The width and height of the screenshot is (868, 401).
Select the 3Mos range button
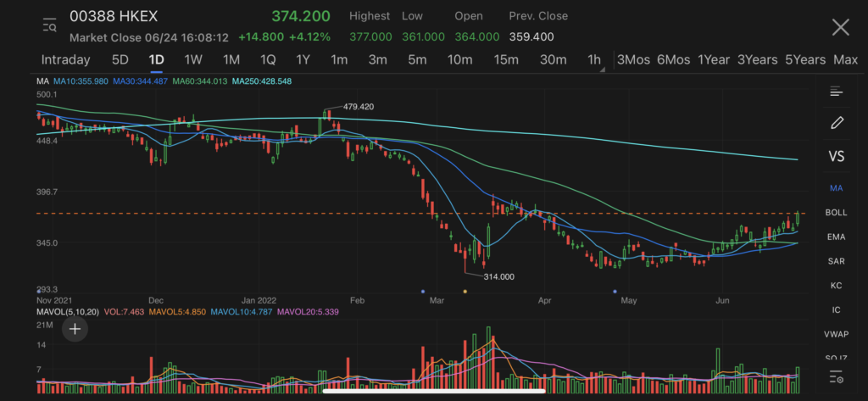pyautogui.click(x=633, y=60)
